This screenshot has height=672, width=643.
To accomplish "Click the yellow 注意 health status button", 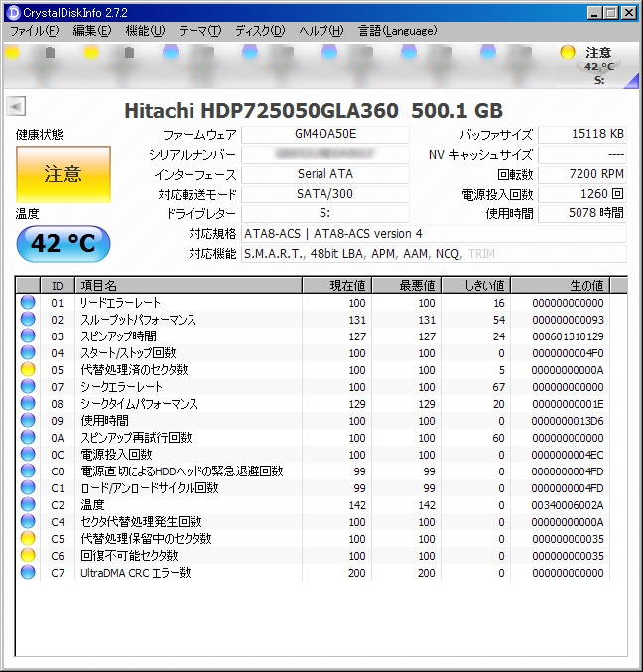I will (64, 174).
